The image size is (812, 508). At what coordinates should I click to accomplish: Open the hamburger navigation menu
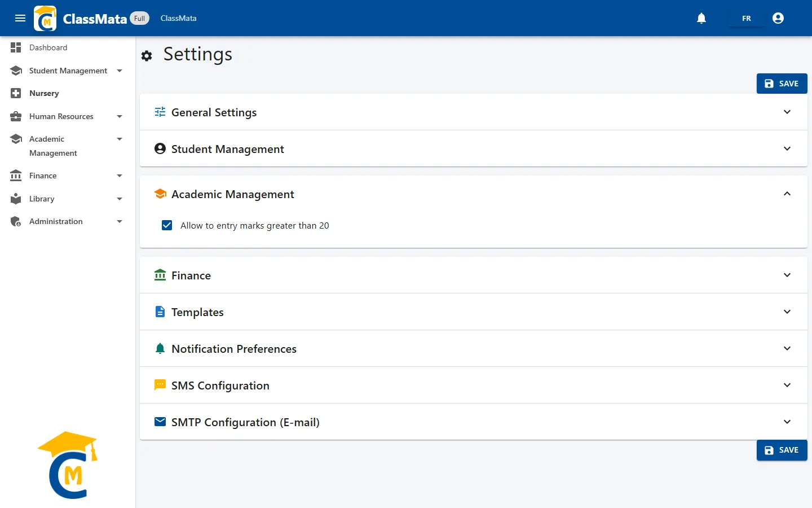(x=20, y=18)
